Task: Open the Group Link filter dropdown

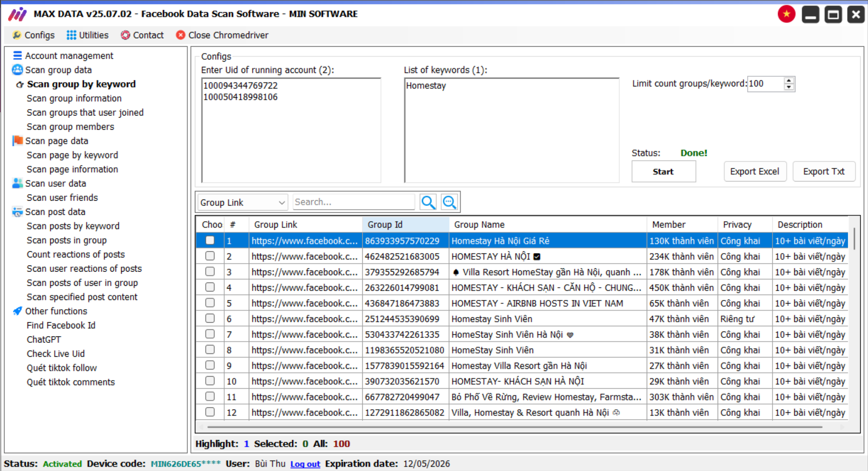Action: (x=243, y=202)
